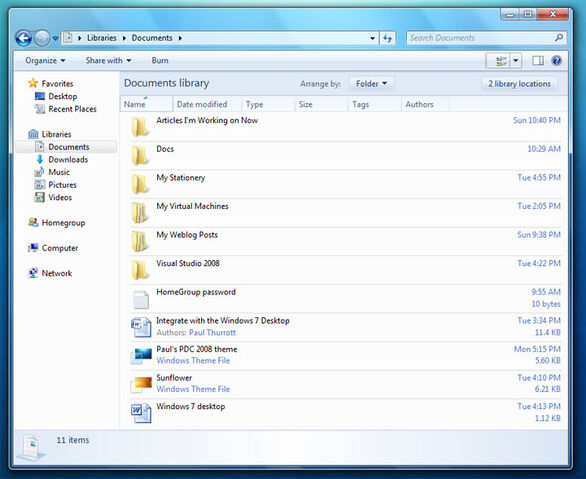Viewport: 586px width, 479px height.
Task: Click the search magnifier icon
Action: [559, 38]
